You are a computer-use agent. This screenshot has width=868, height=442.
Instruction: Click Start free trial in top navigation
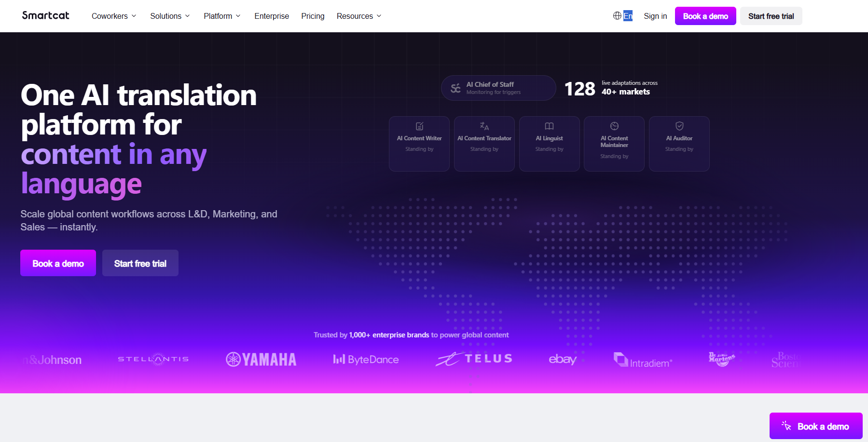pos(771,16)
